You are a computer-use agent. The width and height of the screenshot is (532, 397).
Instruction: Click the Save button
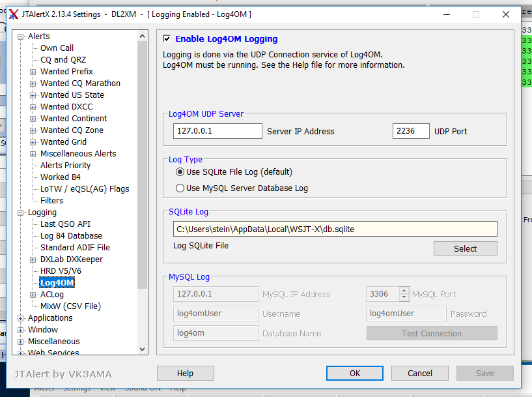(x=485, y=374)
